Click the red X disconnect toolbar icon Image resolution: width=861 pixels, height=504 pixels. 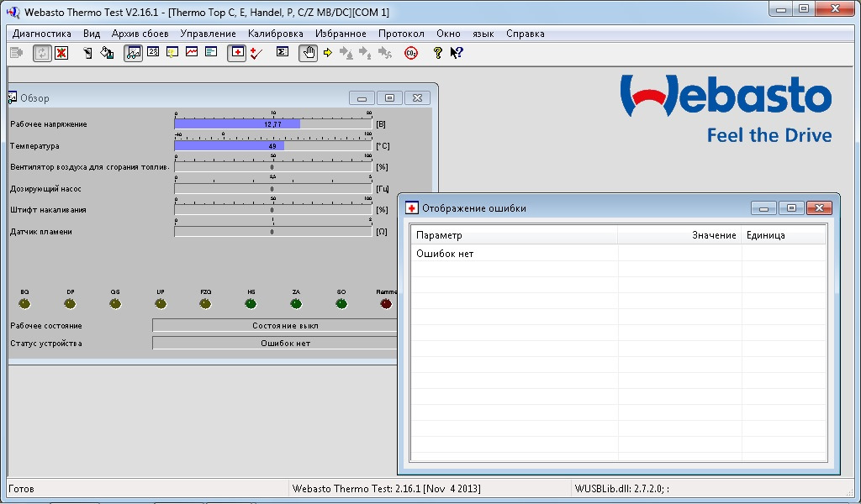point(61,53)
